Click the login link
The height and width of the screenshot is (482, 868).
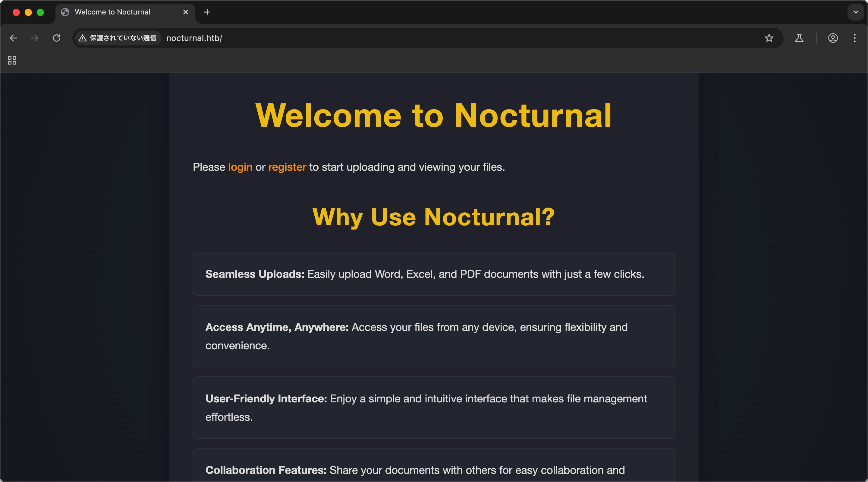[x=240, y=167]
